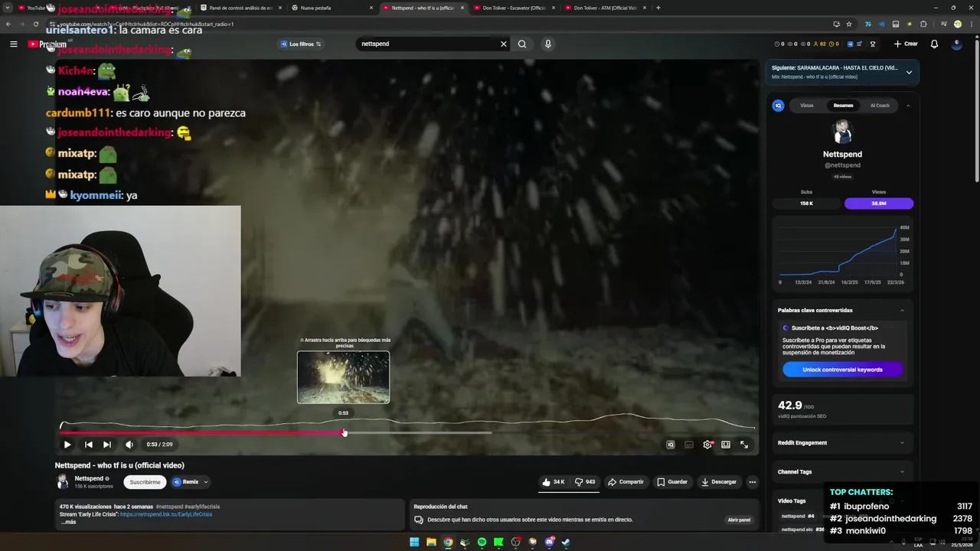Viewport: 980px width, 551px height.
Task: Run search with magnifier button
Action: (522, 44)
